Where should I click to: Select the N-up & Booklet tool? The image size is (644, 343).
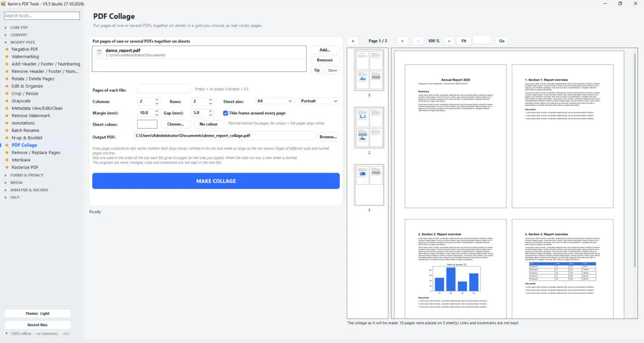[x=27, y=138]
